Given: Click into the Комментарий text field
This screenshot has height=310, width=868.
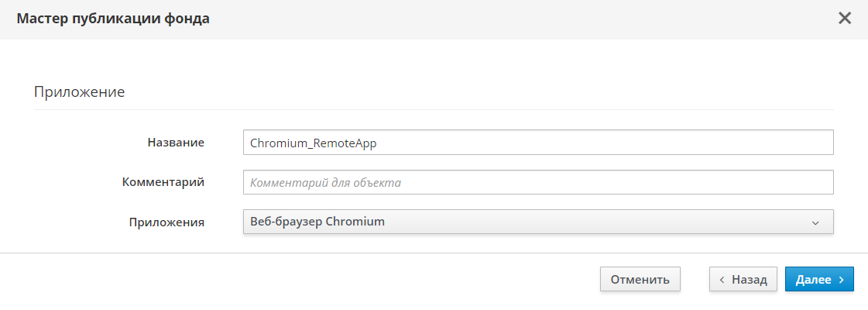Looking at the screenshot, I should click(x=537, y=183).
